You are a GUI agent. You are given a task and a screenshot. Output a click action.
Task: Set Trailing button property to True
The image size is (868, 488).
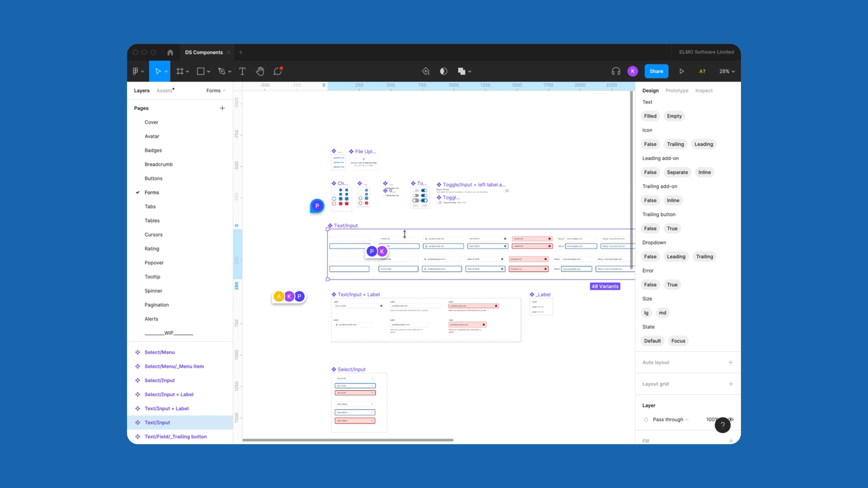672,228
